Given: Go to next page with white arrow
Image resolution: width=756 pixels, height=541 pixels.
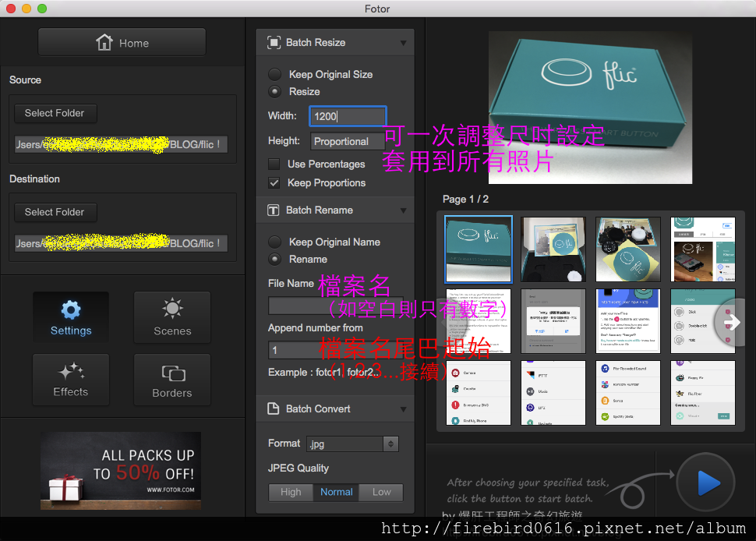Looking at the screenshot, I should pos(731,322).
